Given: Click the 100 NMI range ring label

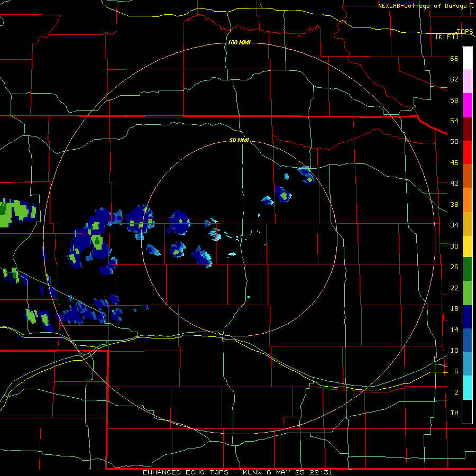Looking at the screenshot, I should [239, 42].
